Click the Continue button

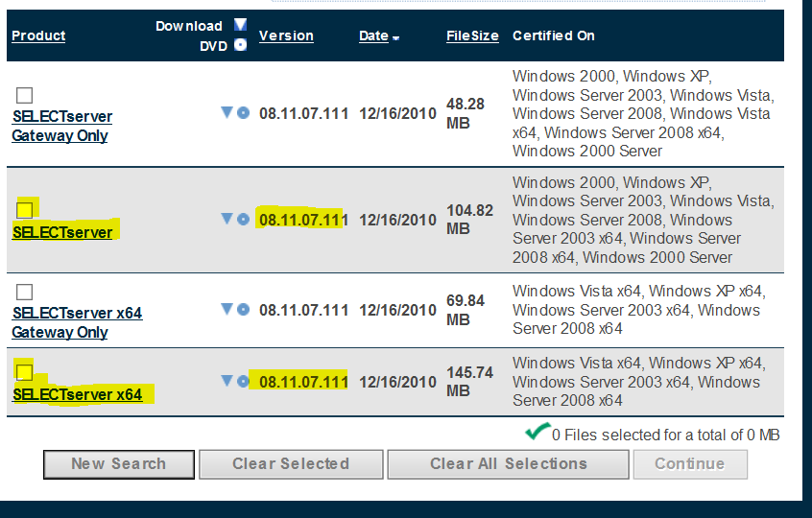coord(690,464)
